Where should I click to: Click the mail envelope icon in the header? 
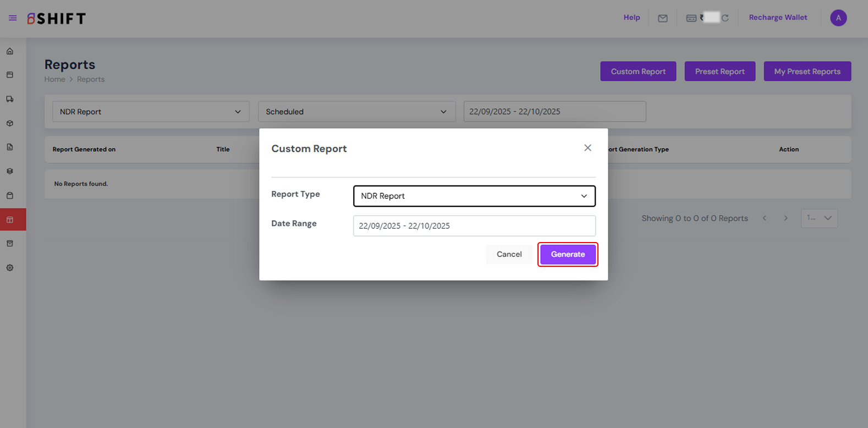point(663,18)
